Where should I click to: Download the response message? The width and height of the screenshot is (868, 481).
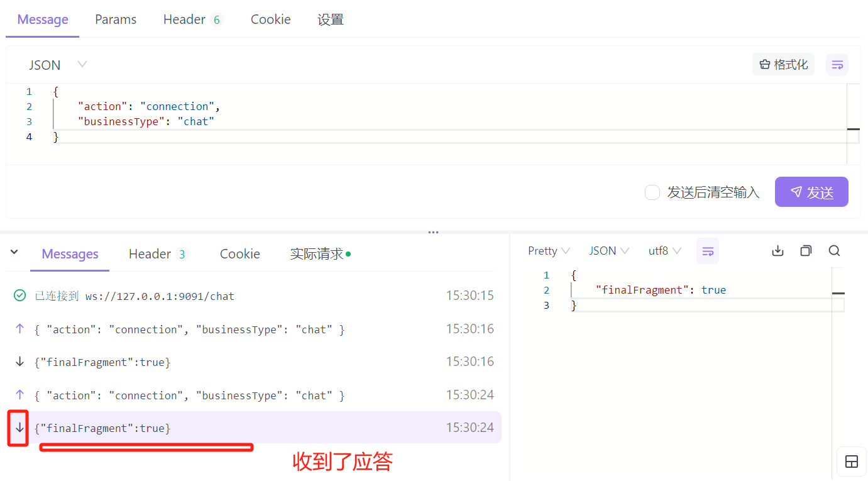(777, 251)
